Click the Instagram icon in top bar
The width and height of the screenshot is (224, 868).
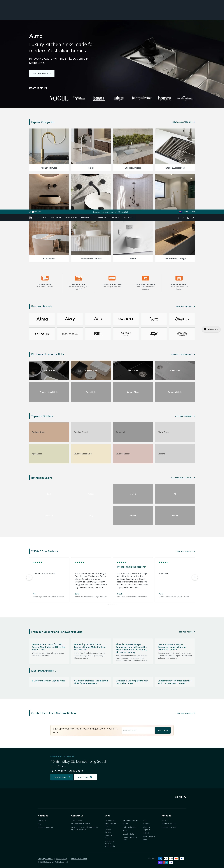pos(30,212)
